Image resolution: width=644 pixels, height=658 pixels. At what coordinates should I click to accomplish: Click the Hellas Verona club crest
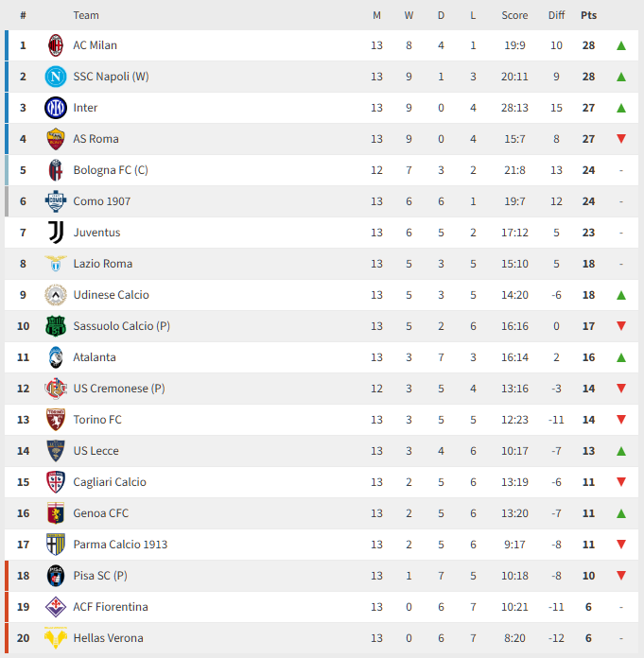[56, 638]
